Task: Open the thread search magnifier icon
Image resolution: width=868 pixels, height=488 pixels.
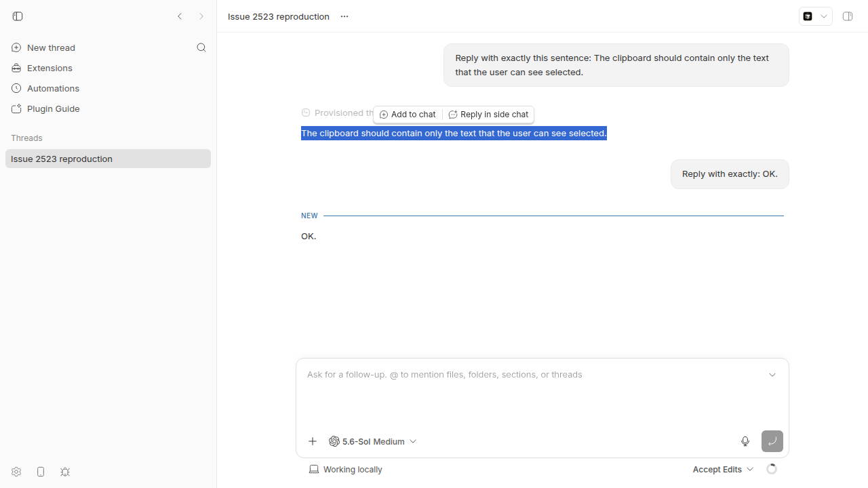Action: 201,47
